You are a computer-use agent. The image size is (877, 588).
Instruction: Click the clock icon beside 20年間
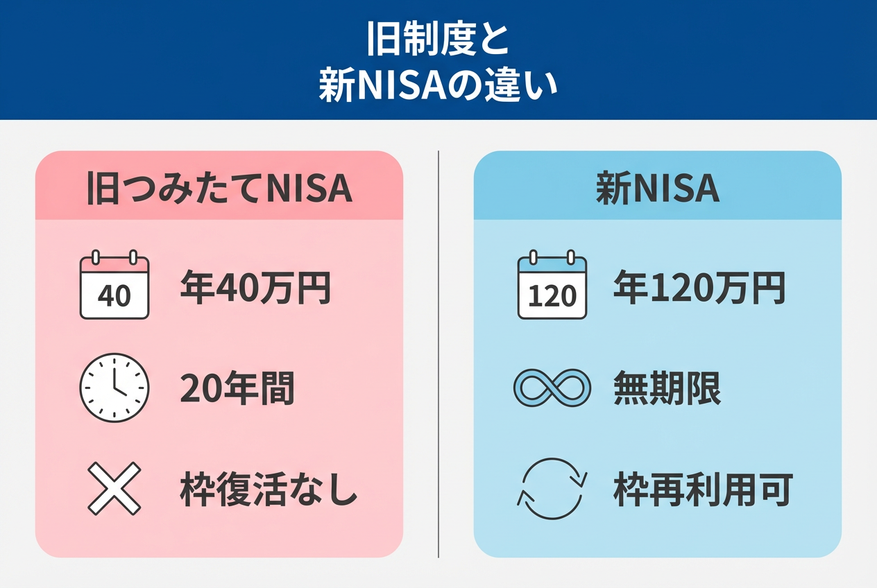(x=114, y=388)
